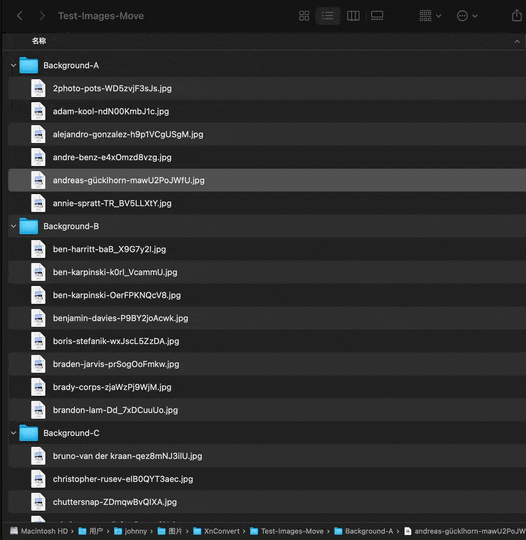Select the Background-A folder icon

point(29,65)
